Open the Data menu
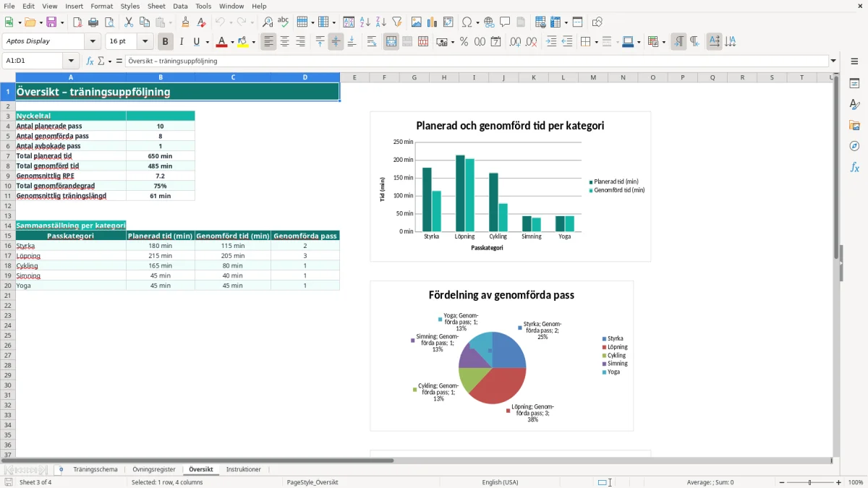This screenshot has height=488, width=868. [180, 6]
